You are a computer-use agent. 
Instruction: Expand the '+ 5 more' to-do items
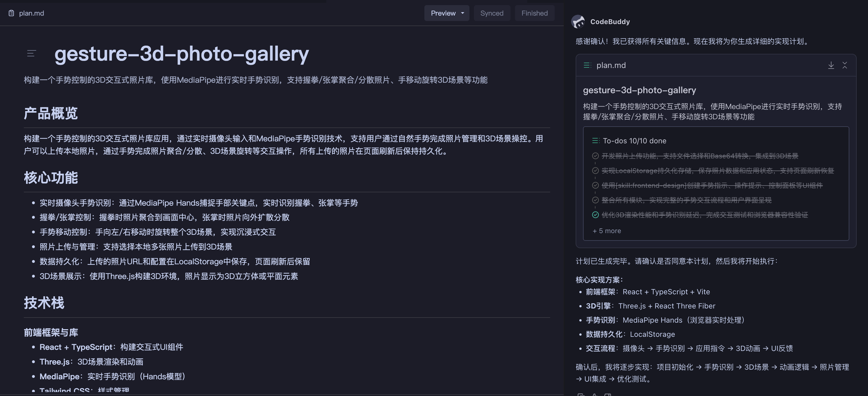pyautogui.click(x=607, y=231)
